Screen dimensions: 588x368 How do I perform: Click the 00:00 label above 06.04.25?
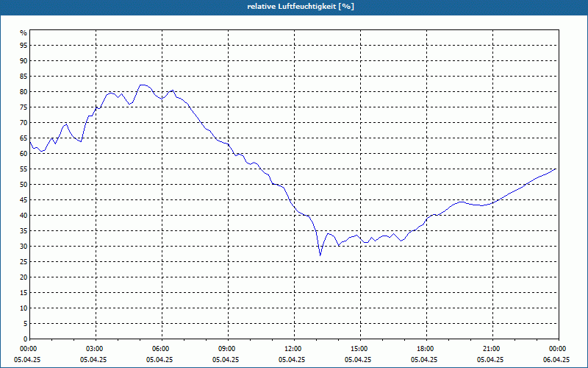559,349
